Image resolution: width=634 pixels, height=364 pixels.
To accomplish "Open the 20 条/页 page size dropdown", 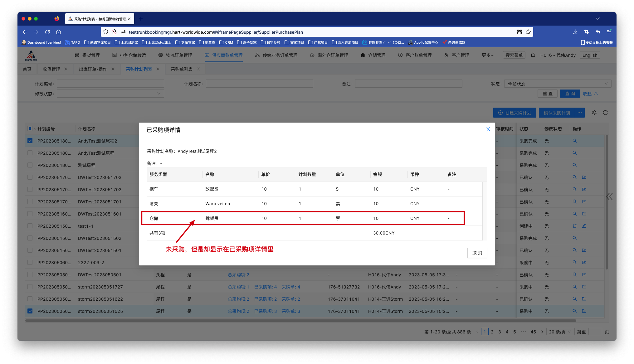I will 560,332.
